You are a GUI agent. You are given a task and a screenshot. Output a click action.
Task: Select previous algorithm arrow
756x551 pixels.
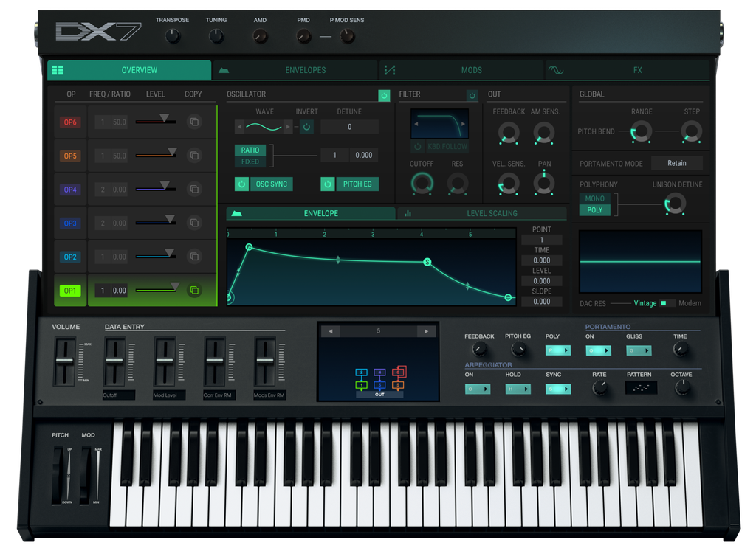330,331
